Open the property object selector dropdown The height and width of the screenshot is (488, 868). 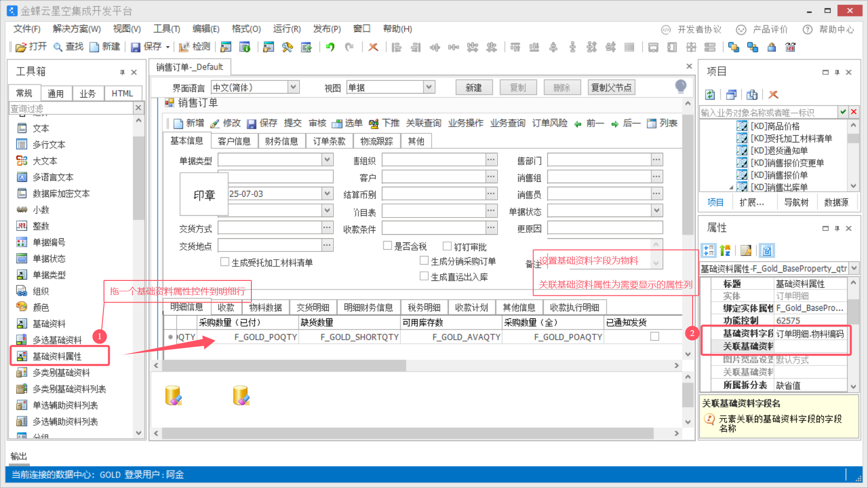click(854, 268)
